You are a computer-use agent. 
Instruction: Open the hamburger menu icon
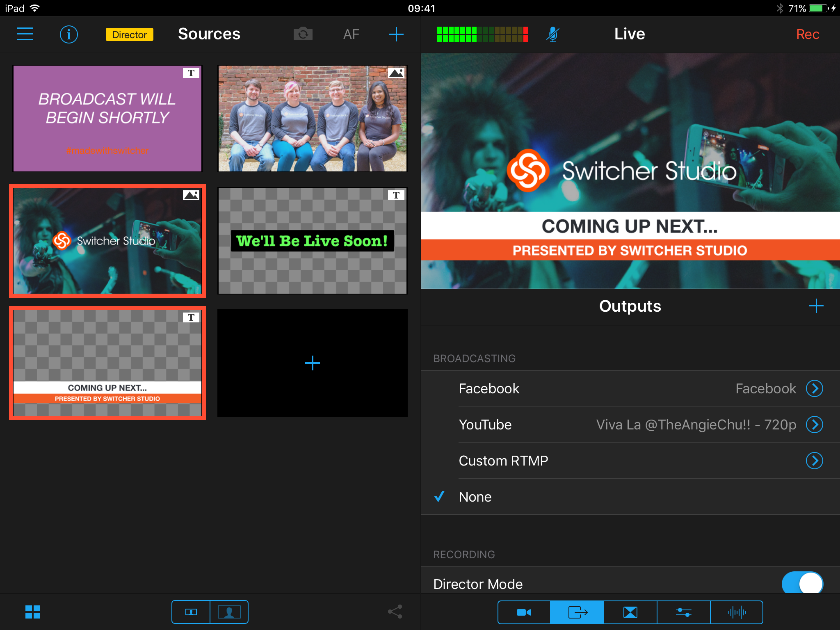tap(25, 34)
